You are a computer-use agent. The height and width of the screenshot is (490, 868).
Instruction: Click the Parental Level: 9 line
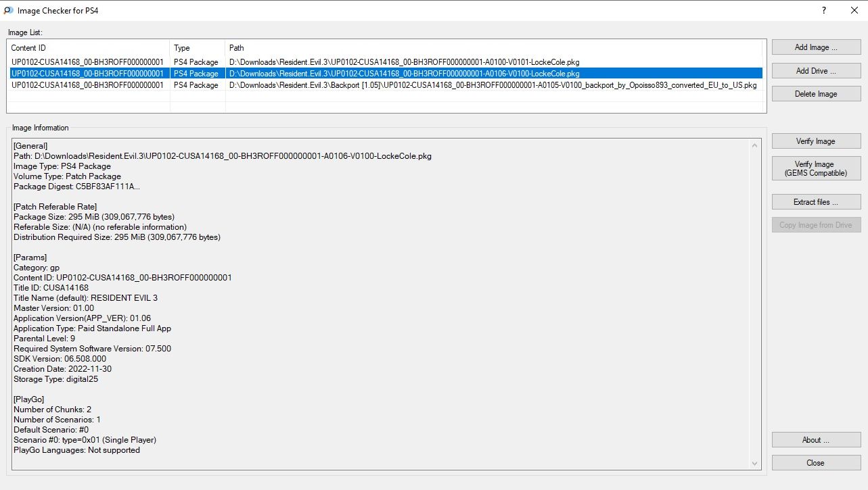click(44, 339)
